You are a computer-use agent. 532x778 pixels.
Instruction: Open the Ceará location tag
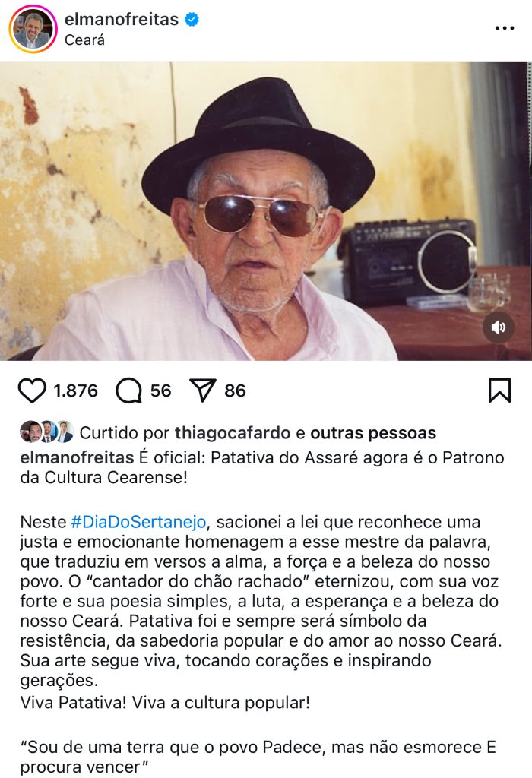point(84,40)
